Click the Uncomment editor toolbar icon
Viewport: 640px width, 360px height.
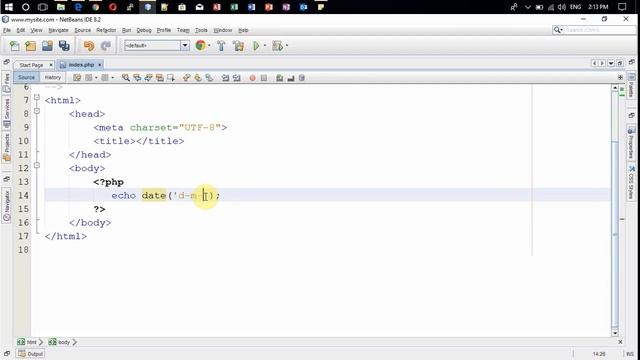coord(291,78)
